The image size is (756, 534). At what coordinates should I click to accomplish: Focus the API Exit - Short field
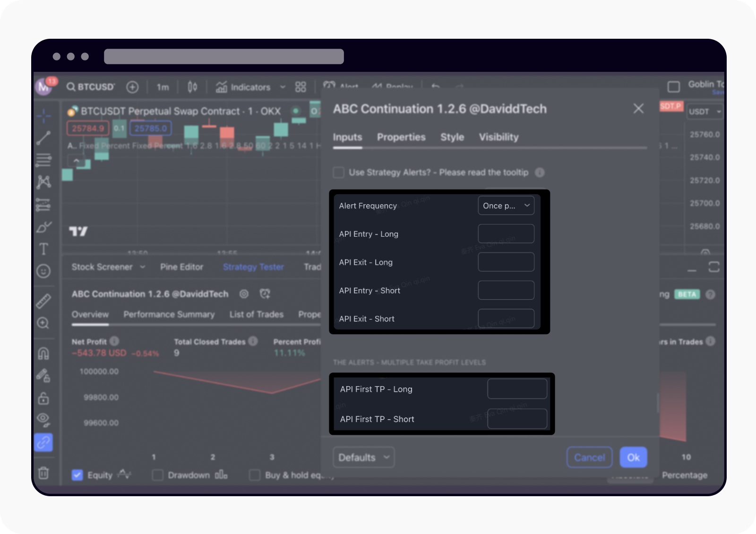click(x=506, y=319)
